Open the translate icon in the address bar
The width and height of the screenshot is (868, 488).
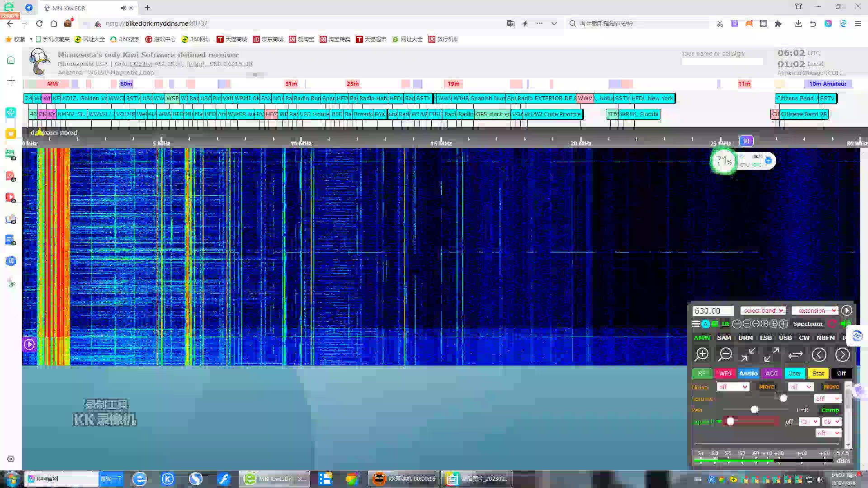click(x=510, y=23)
